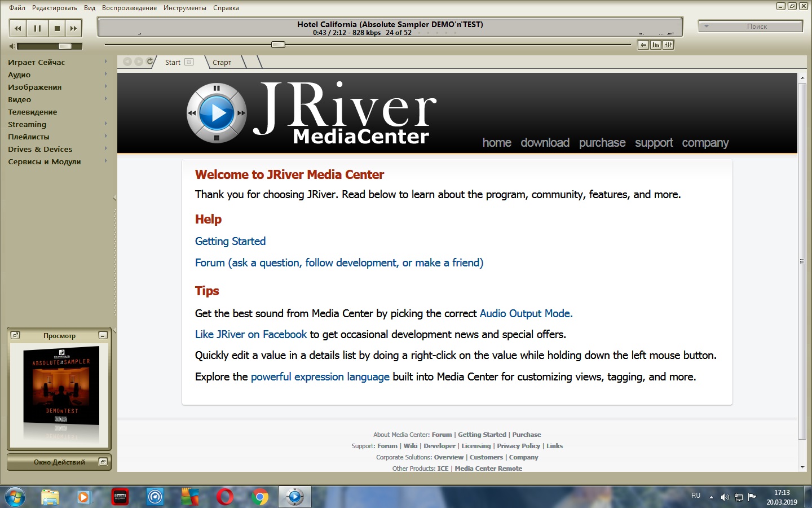The width and height of the screenshot is (812, 508).
Task: Switch to the Start tab
Action: (173, 63)
